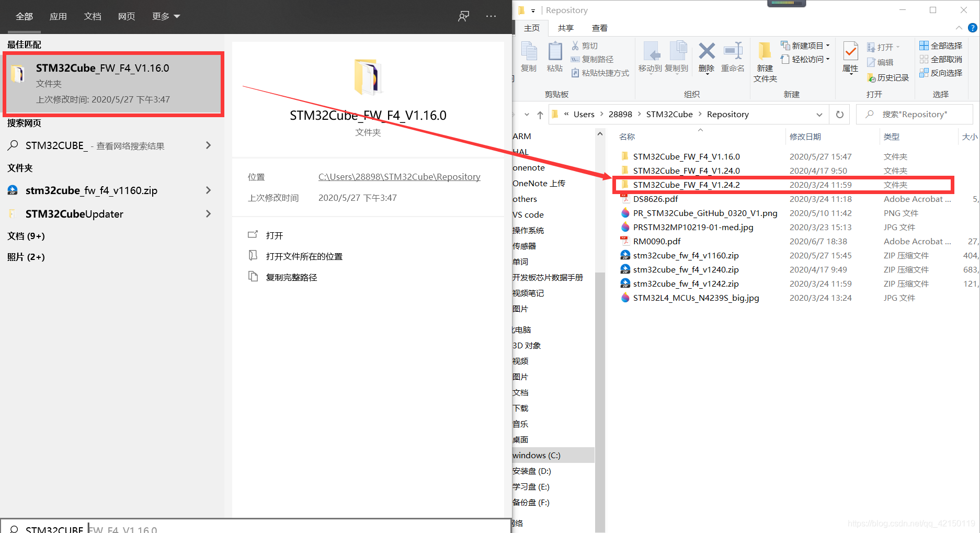
Task: Click 打开文件所在的位置 in search preview
Action: 304,256
